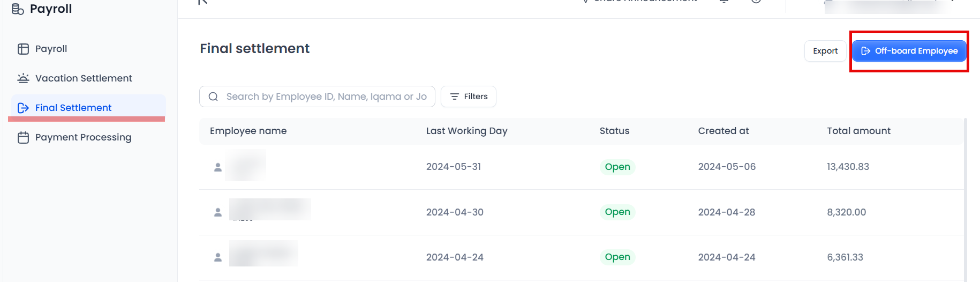Click the sunrise icon for Vacation Settlement
This screenshot has width=980, height=282.
23,78
